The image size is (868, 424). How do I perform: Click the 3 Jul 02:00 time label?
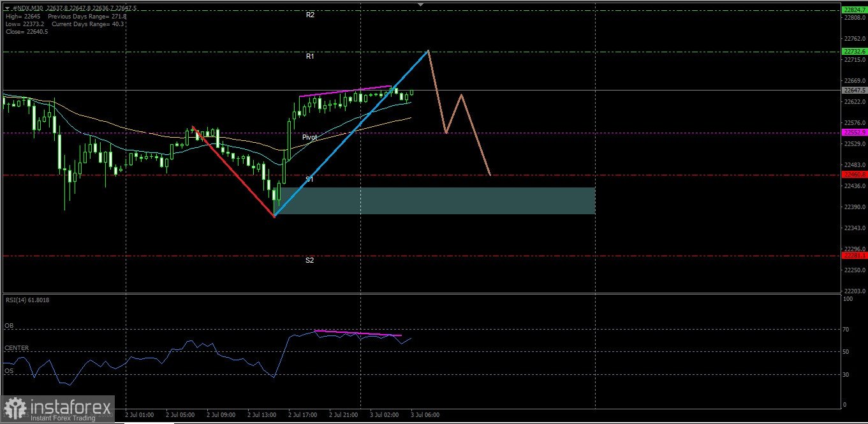(x=385, y=414)
